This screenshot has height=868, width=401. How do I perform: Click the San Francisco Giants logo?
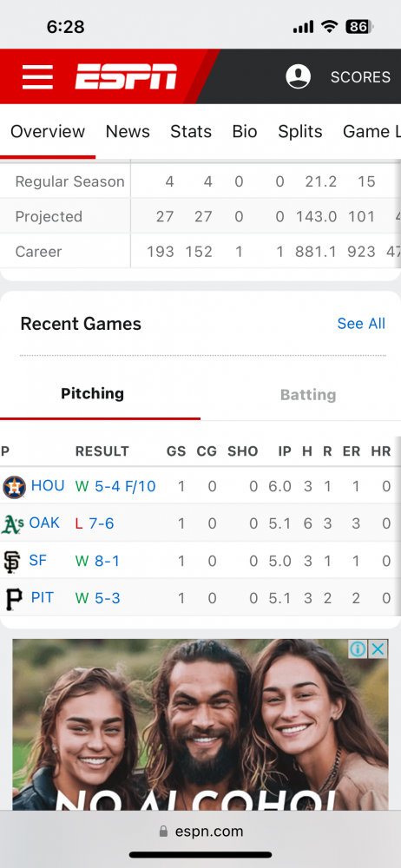point(11,562)
